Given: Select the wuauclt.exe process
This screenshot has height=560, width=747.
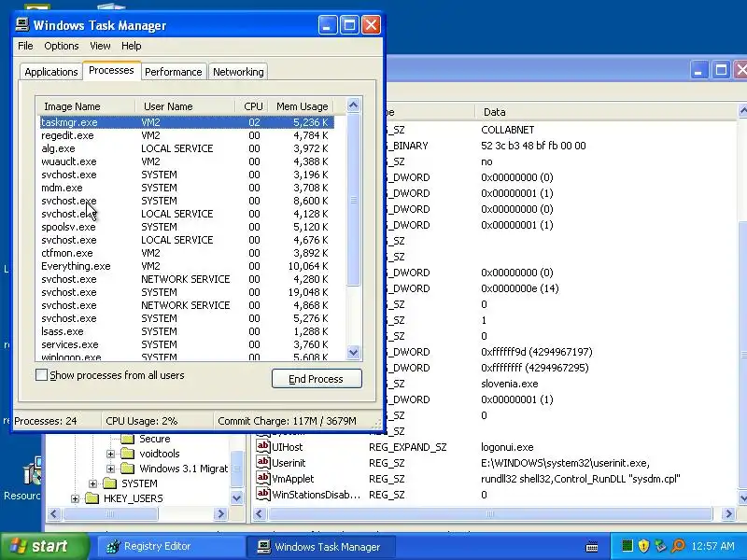Looking at the screenshot, I should 187,161.
